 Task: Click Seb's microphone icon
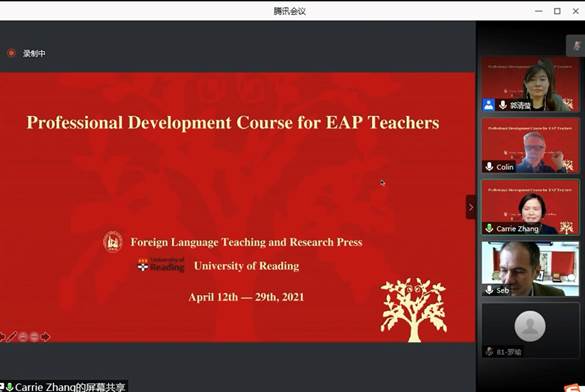[x=489, y=290]
